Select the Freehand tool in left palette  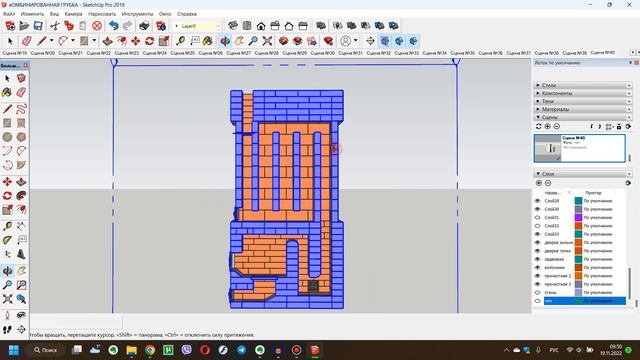tap(21, 109)
